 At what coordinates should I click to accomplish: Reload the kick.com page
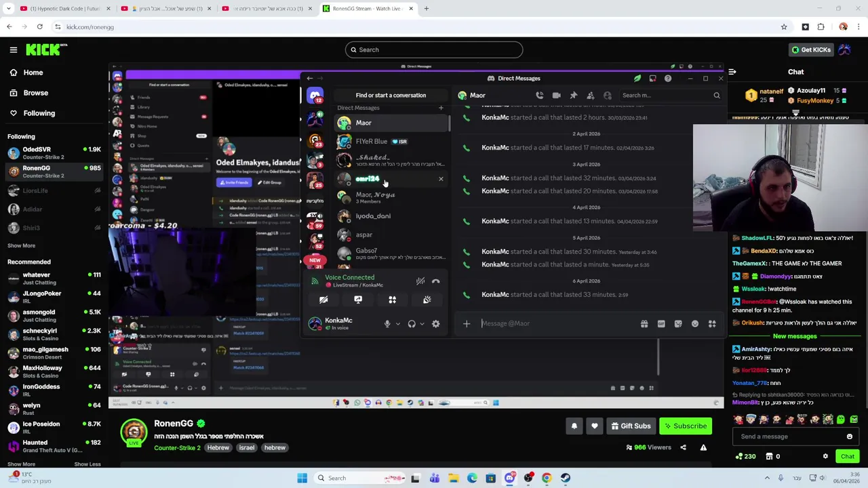(40, 27)
